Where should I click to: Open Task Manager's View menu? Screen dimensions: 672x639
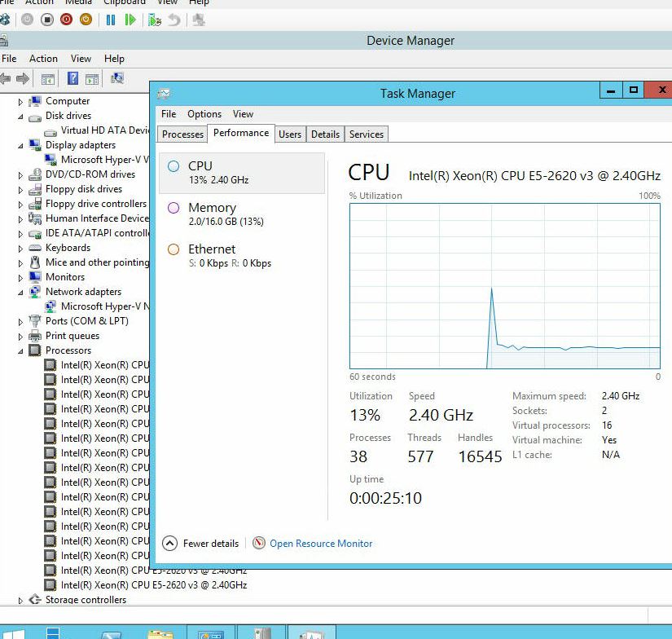click(x=243, y=114)
